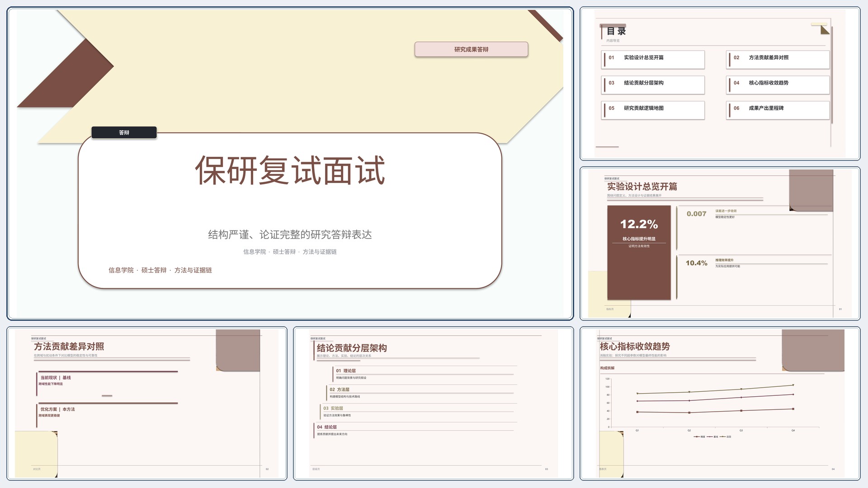The width and height of the screenshot is (868, 488).
Task: Click the 目录 heading text
Action: [x=616, y=31]
